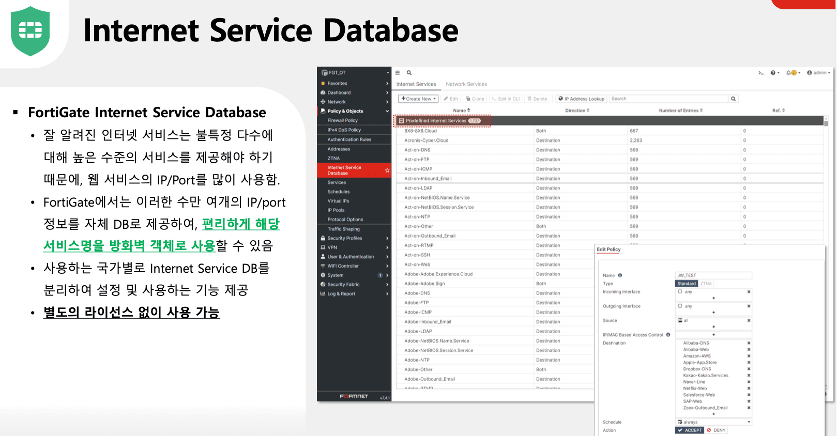Click the System gear icon

click(323, 275)
